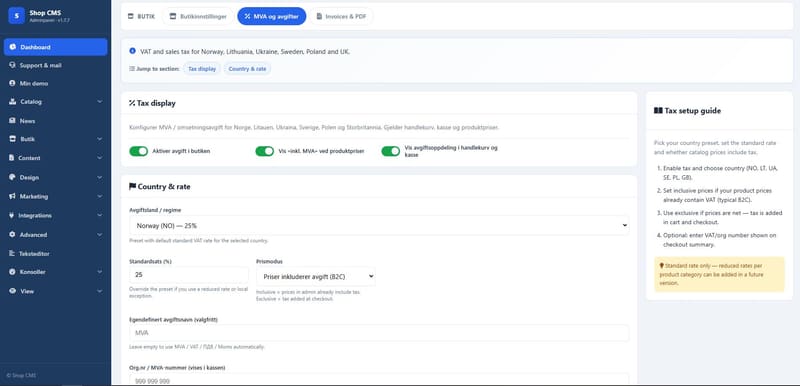800x386 pixels.
Task: Open Teksteditor in the sidebar
Action: (x=56, y=253)
